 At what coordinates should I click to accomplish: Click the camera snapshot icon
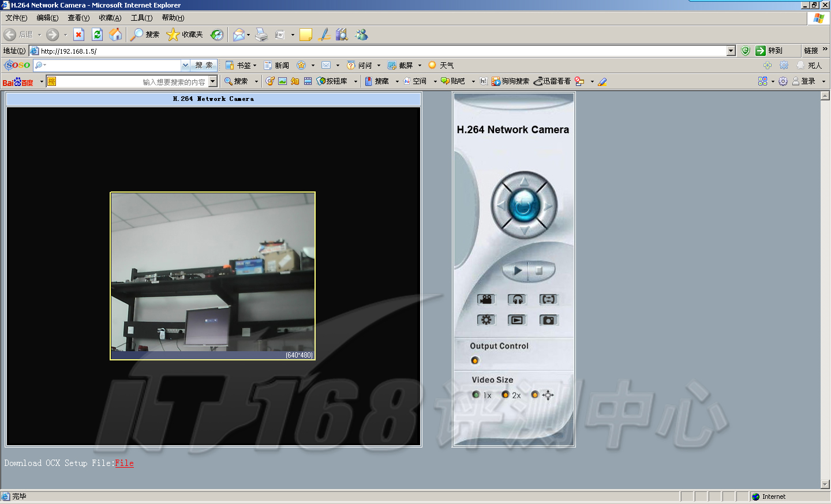click(548, 320)
